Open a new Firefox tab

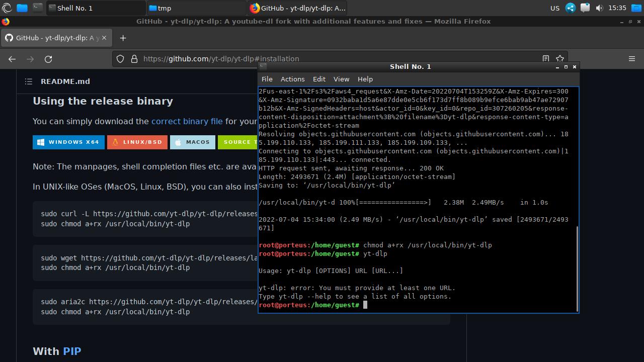click(x=123, y=38)
